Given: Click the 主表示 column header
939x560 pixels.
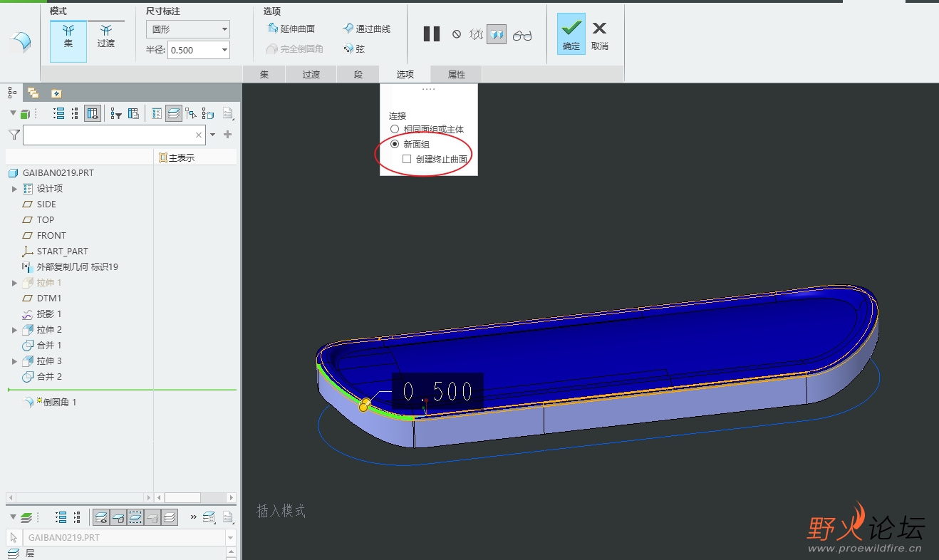Looking at the screenshot, I should (x=177, y=157).
